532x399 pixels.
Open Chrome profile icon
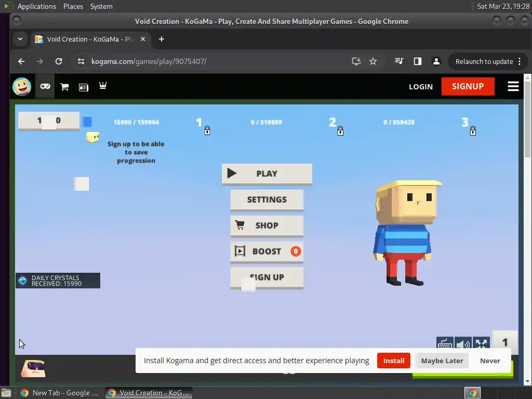436,61
